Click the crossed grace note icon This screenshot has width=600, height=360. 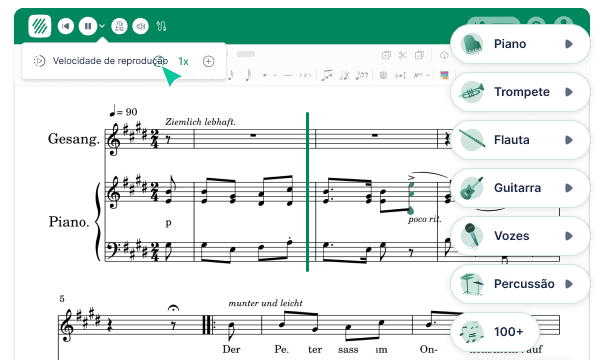344,75
